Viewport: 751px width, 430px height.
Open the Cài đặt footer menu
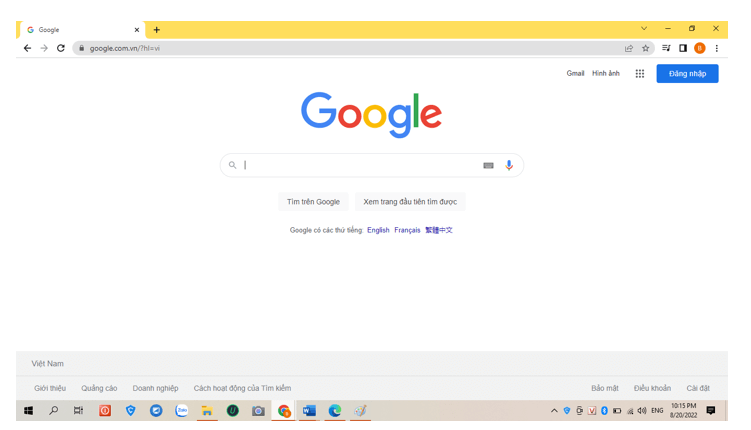[698, 388]
